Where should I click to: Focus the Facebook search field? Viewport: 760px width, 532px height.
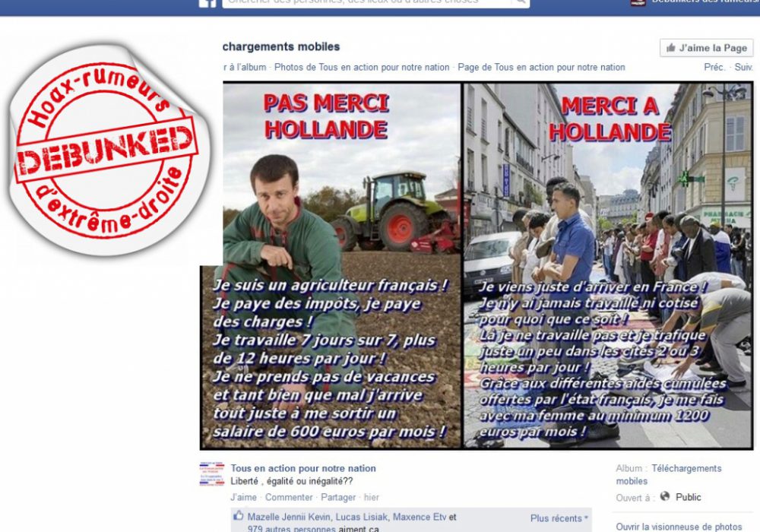366,3
